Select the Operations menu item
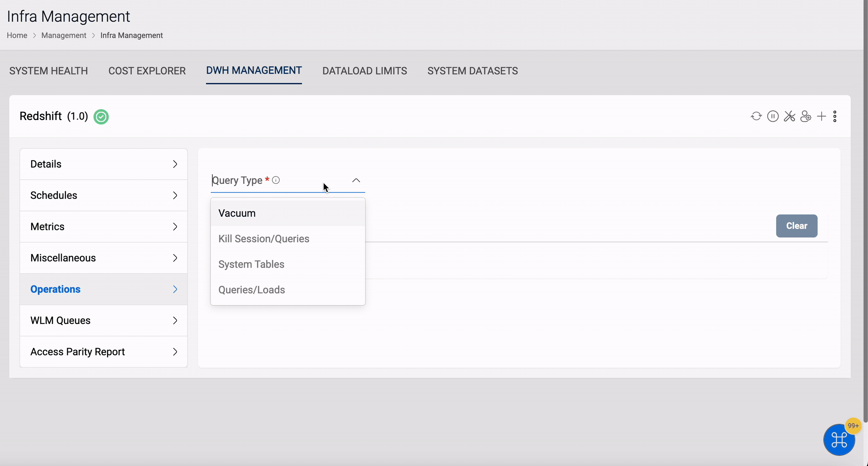The image size is (868, 466). [104, 289]
